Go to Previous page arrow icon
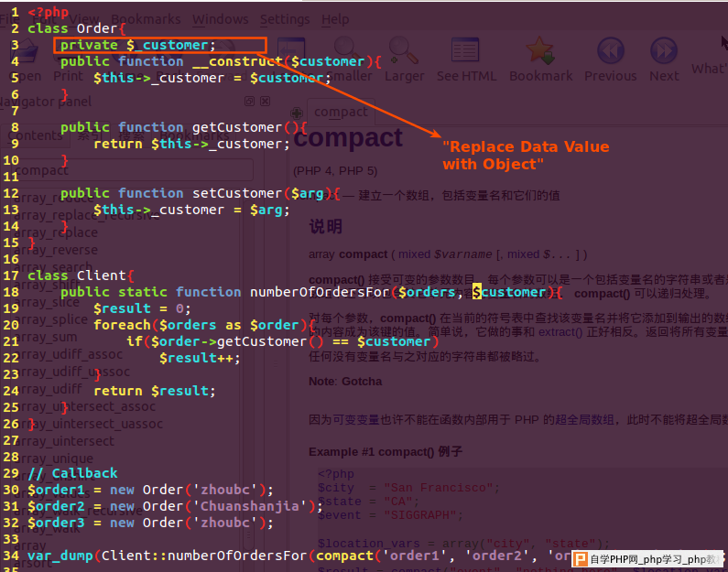The height and width of the screenshot is (572, 728). click(x=610, y=50)
